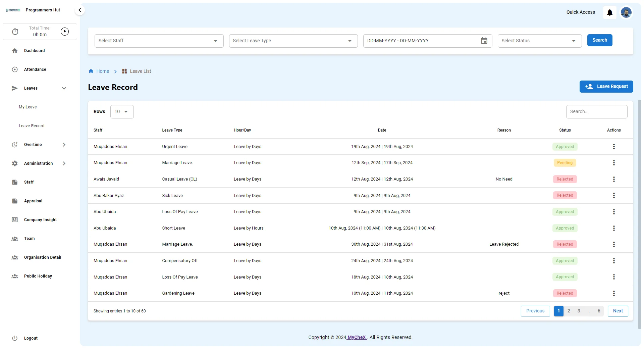Image resolution: width=644 pixels, height=349 pixels.
Task: Expand the Select Status dropdown
Action: tap(539, 41)
